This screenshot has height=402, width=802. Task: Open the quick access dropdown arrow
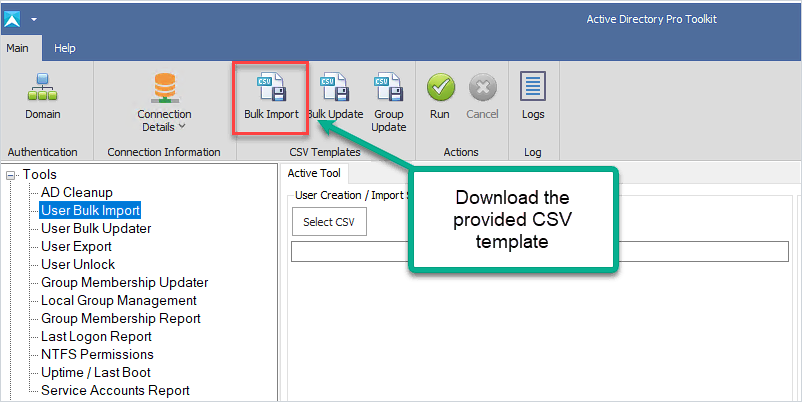point(34,19)
